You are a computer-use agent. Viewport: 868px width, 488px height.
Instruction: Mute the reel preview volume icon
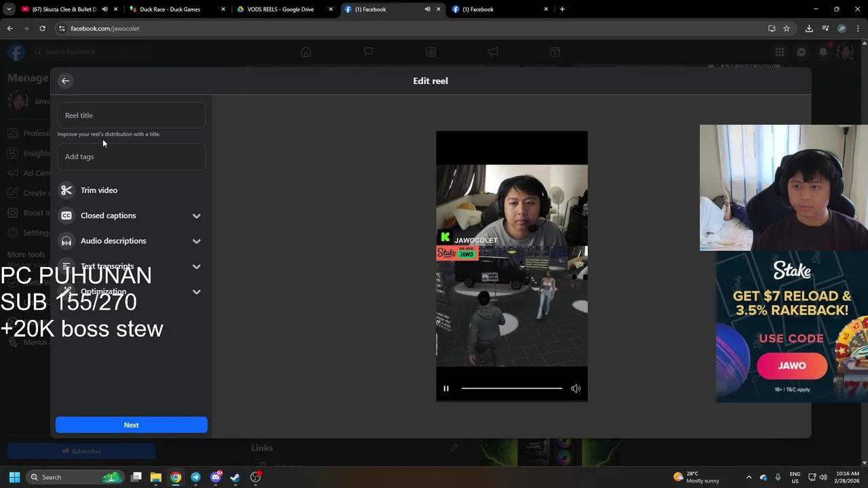[576, 388]
